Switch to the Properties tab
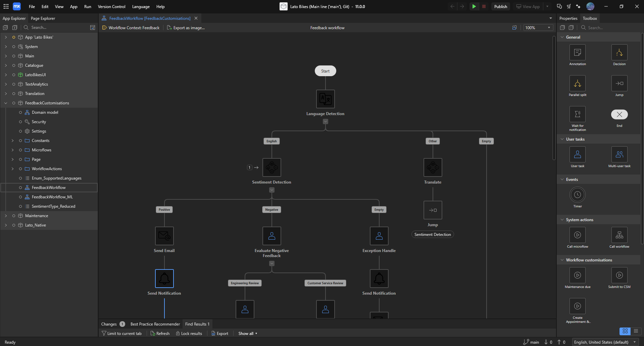Viewport: 644px width, 346px height. tap(568, 18)
